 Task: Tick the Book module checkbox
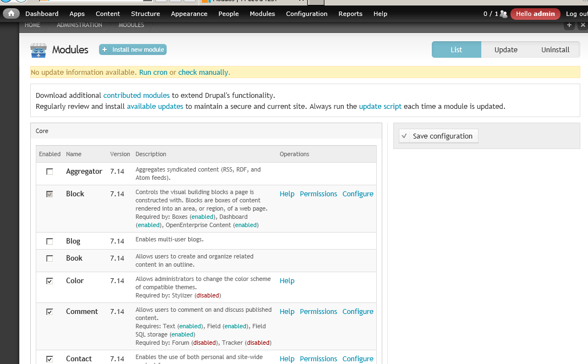pos(50,258)
